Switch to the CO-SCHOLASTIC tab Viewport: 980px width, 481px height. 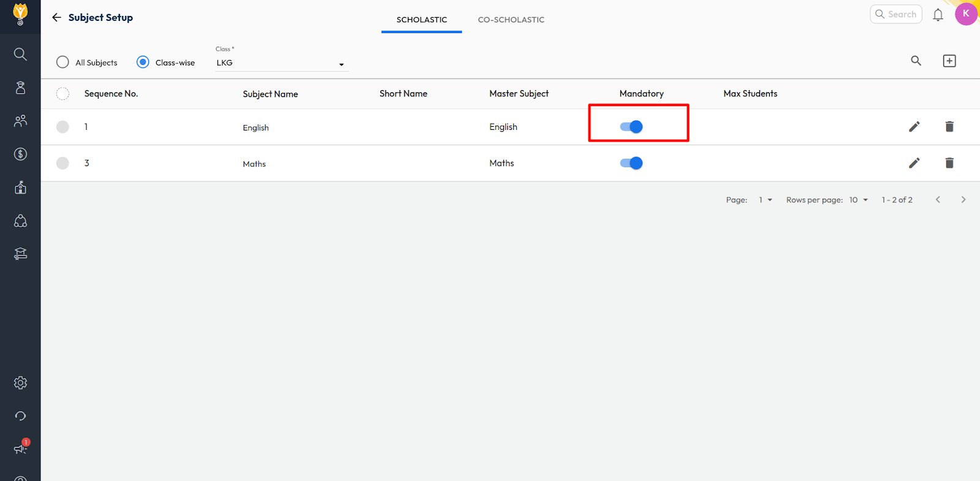[511, 20]
